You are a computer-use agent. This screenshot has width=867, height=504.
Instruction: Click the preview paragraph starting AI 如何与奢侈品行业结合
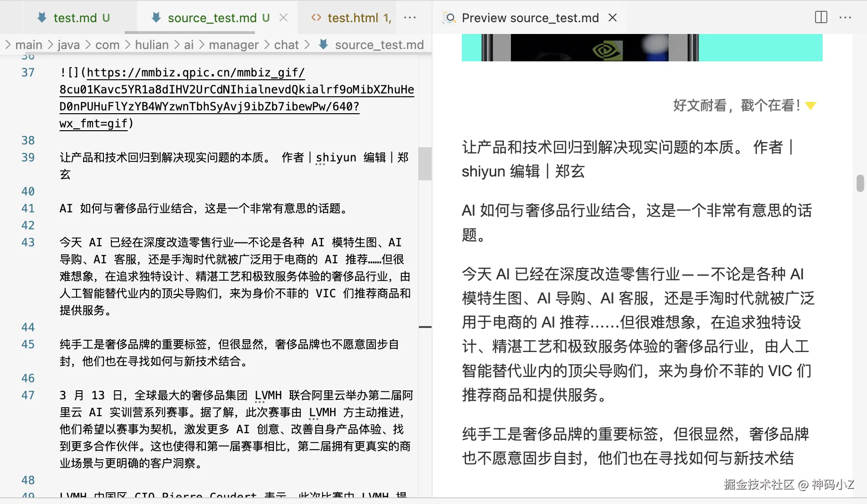point(637,222)
